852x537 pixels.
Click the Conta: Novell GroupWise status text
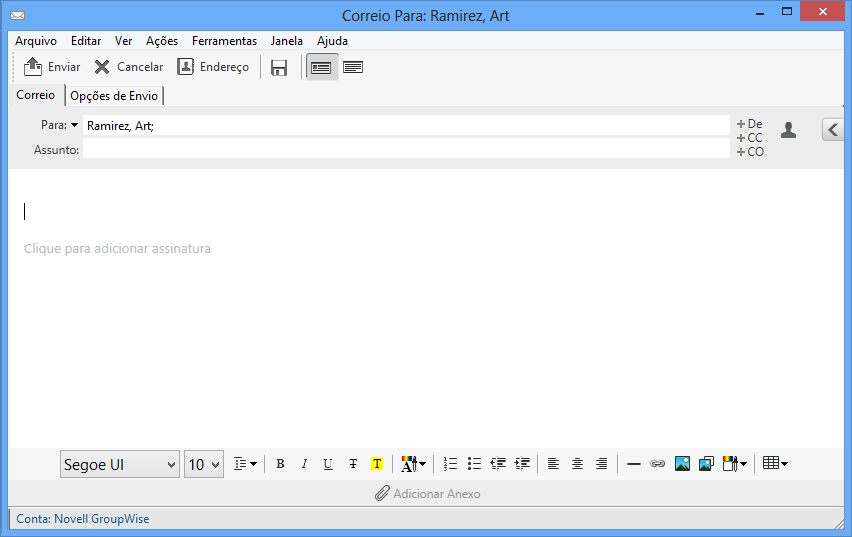coord(83,519)
